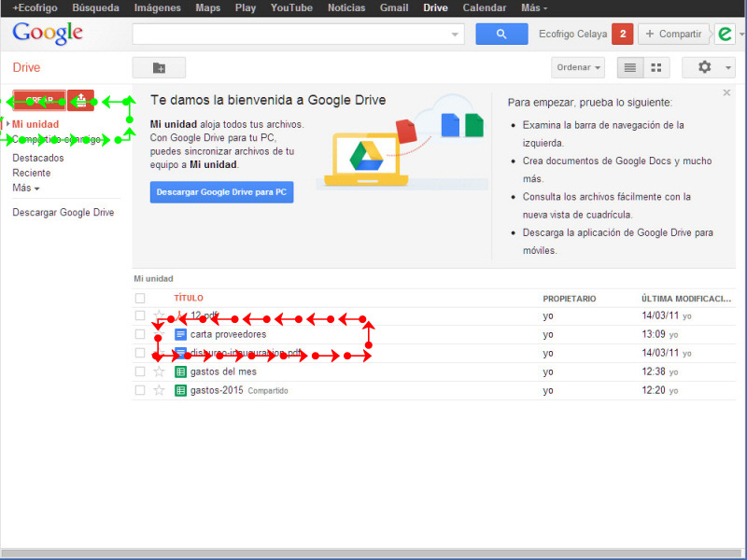This screenshot has width=747, height=560.
Task: Open Imágenes in top bar
Action: point(157,7)
